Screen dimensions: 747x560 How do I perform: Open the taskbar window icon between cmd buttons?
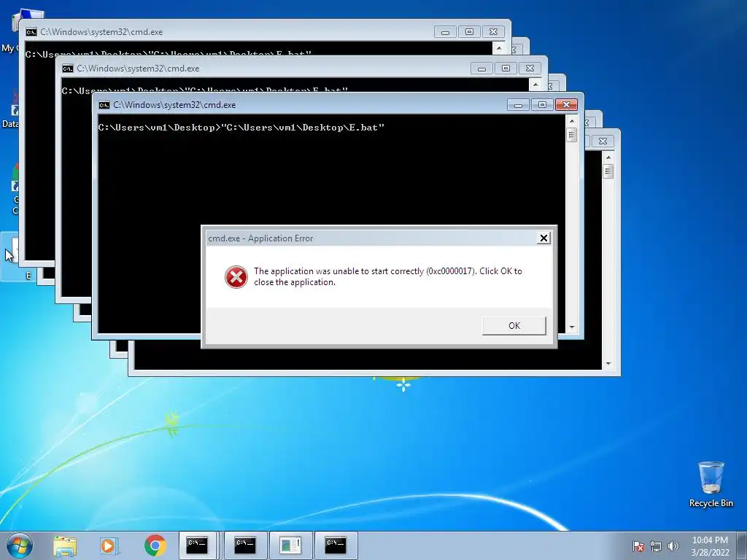coord(290,545)
